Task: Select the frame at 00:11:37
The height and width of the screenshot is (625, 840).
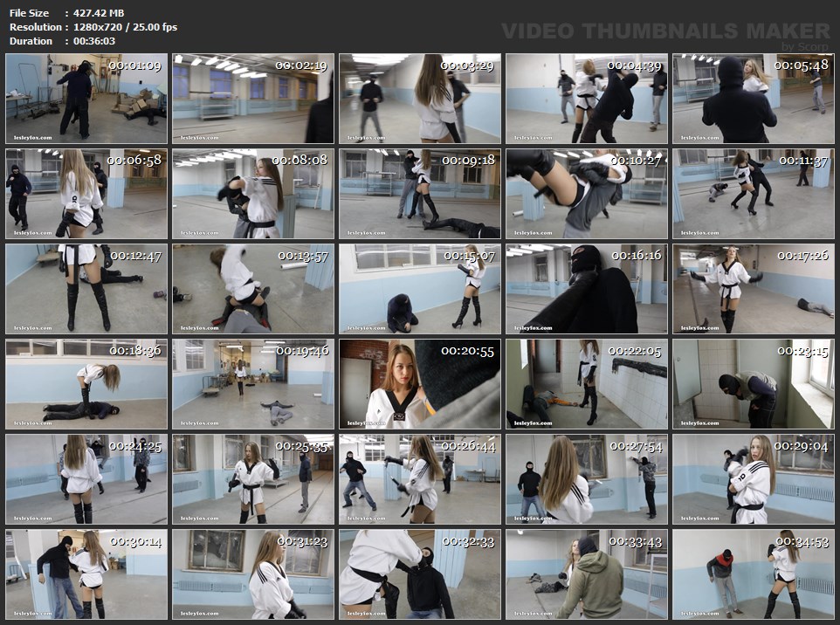Action: pyautogui.click(x=754, y=194)
